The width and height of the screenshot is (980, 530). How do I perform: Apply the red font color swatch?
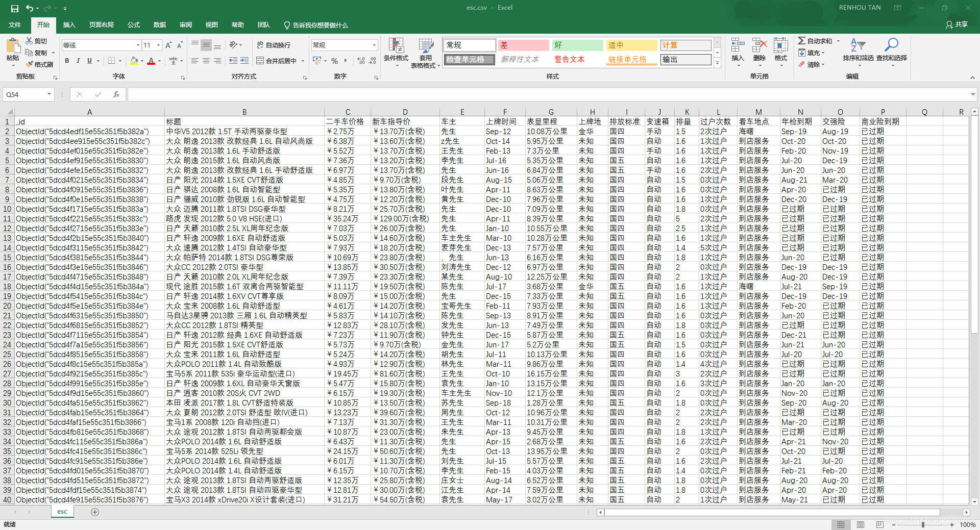coord(151,61)
